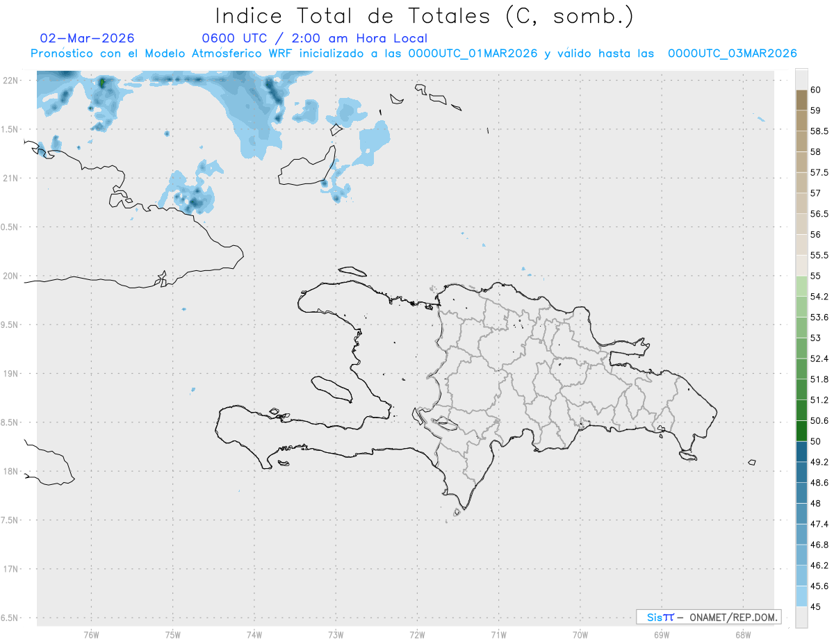This screenshot has width=834, height=644.
Task: Click the "74W" longitude label
Action: [x=254, y=635]
